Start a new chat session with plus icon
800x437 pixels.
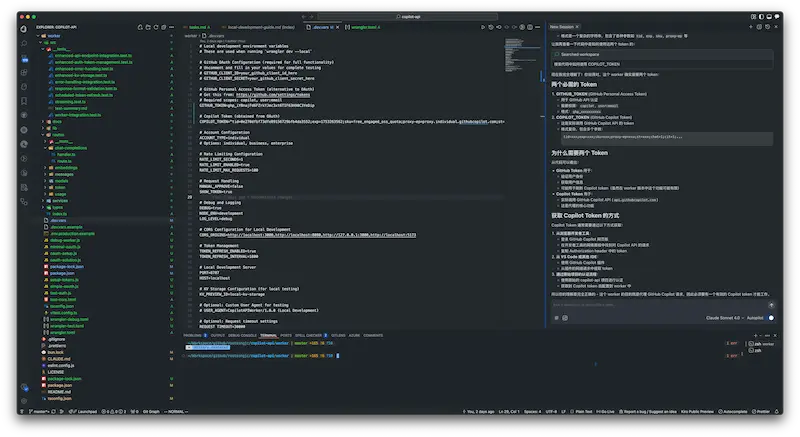(751, 27)
